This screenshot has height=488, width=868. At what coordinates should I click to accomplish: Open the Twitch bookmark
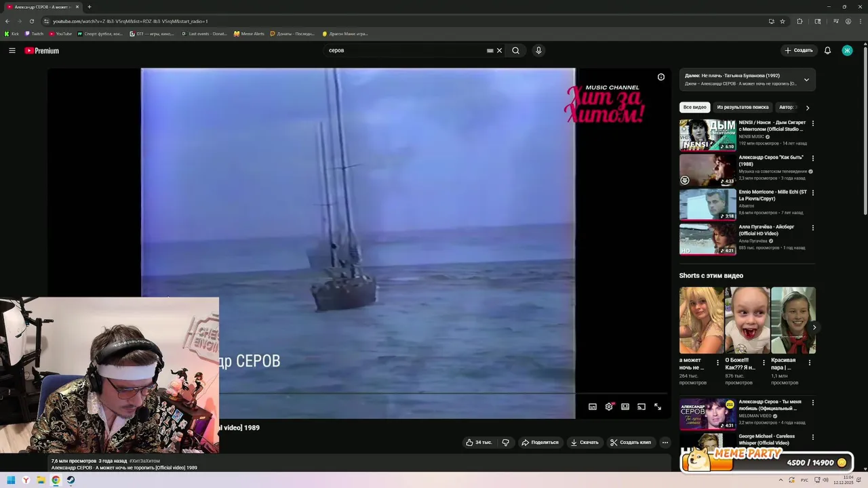(34, 33)
